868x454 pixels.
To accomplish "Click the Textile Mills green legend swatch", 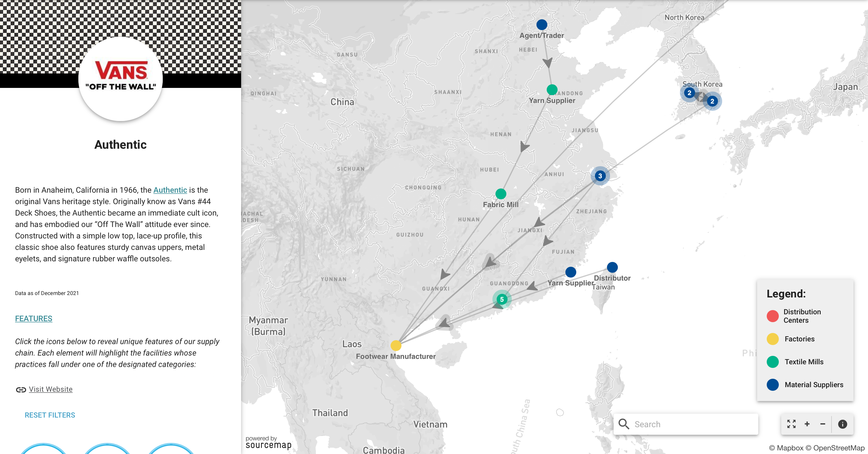I will (x=773, y=362).
